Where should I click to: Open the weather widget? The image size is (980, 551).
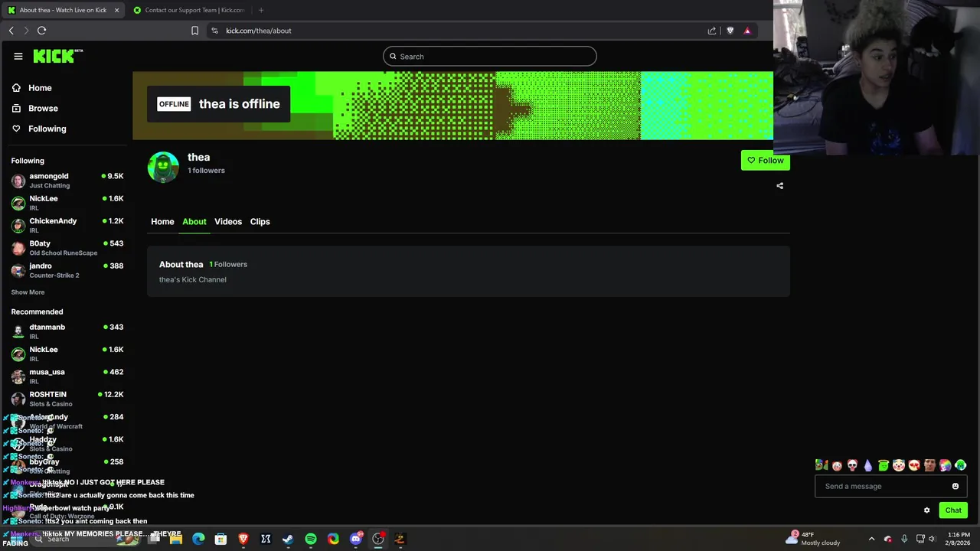coord(815,539)
